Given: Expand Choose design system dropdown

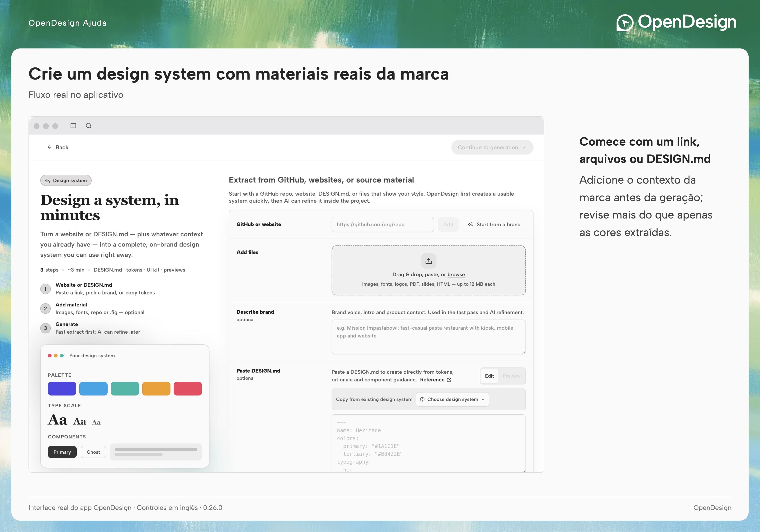Looking at the screenshot, I should (452, 399).
